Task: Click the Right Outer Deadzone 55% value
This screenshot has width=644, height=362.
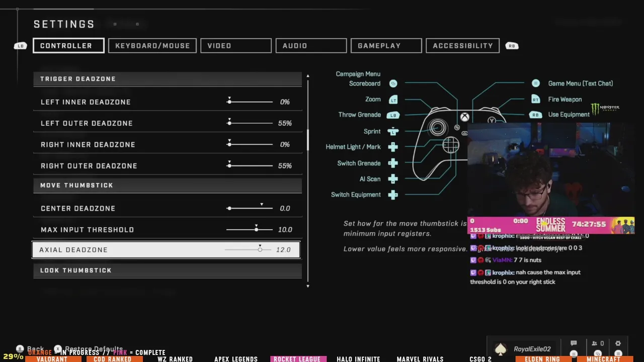Action: click(285, 165)
